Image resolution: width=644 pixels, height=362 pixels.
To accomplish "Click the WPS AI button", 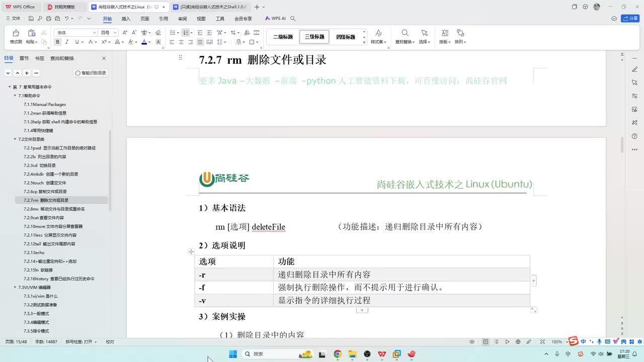I will (276, 19).
